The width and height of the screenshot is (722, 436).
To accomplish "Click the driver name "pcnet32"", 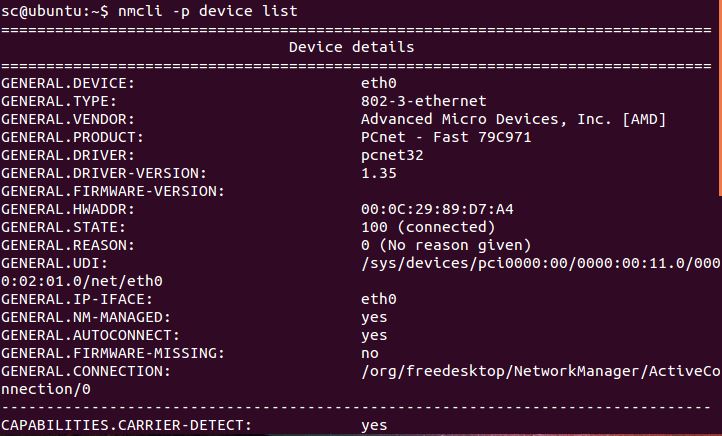I will tap(392, 155).
